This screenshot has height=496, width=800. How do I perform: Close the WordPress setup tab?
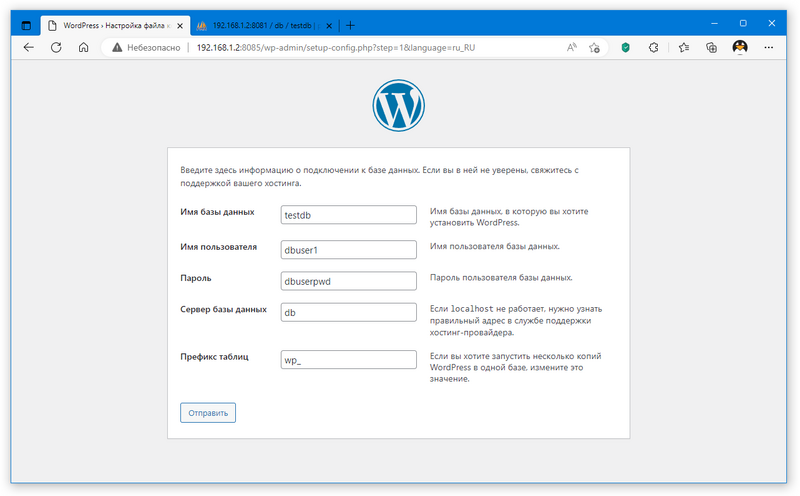[180, 26]
